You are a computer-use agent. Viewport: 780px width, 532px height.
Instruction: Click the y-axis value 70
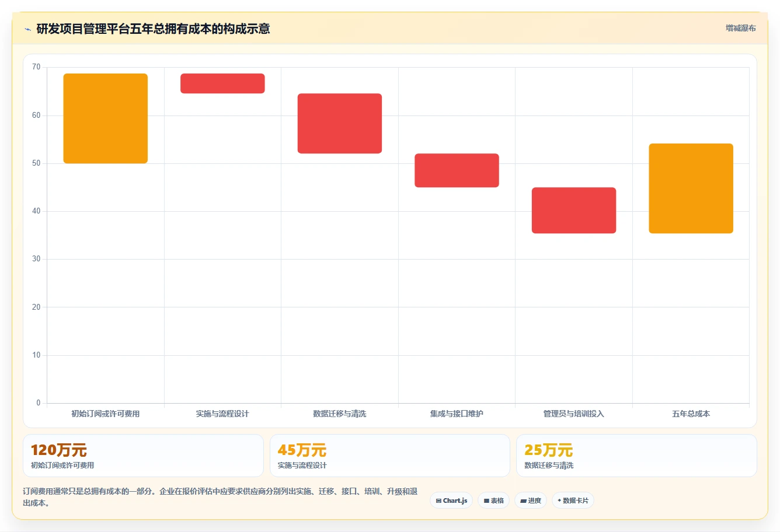point(36,67)
